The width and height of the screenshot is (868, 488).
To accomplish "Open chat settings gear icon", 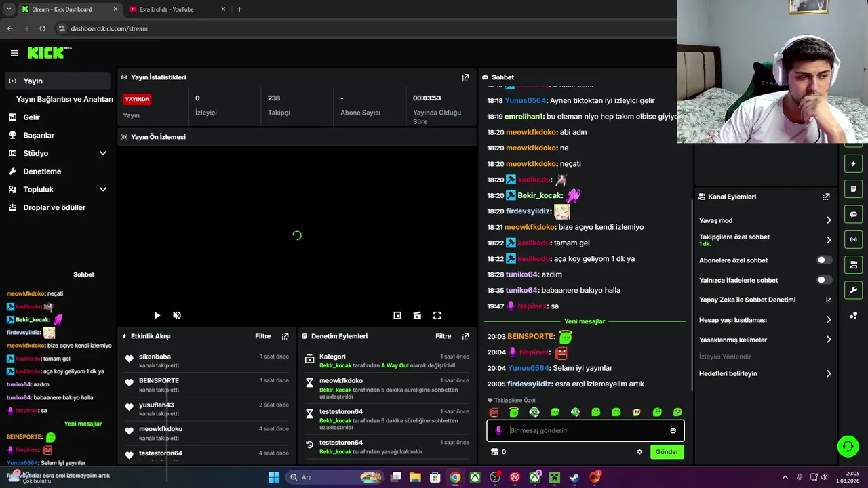I will tap(639, 452).
